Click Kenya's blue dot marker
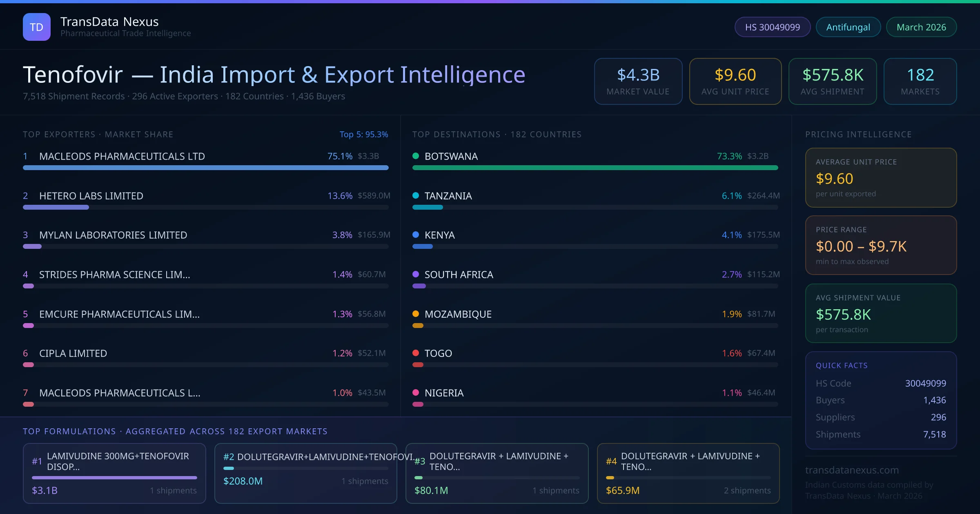The height and width of the screenshot is (514, 980). point(416,235)
